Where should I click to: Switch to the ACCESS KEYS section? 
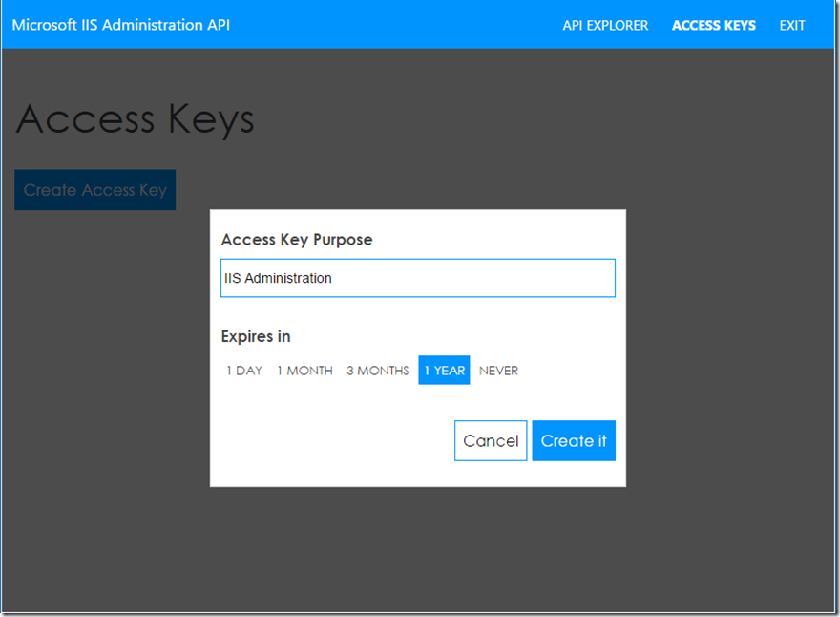pos(713,25)
